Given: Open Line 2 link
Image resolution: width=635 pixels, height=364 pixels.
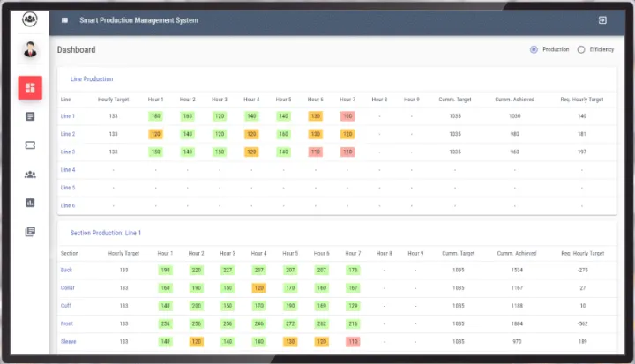Looking at the screenshot, I should 68,134.
